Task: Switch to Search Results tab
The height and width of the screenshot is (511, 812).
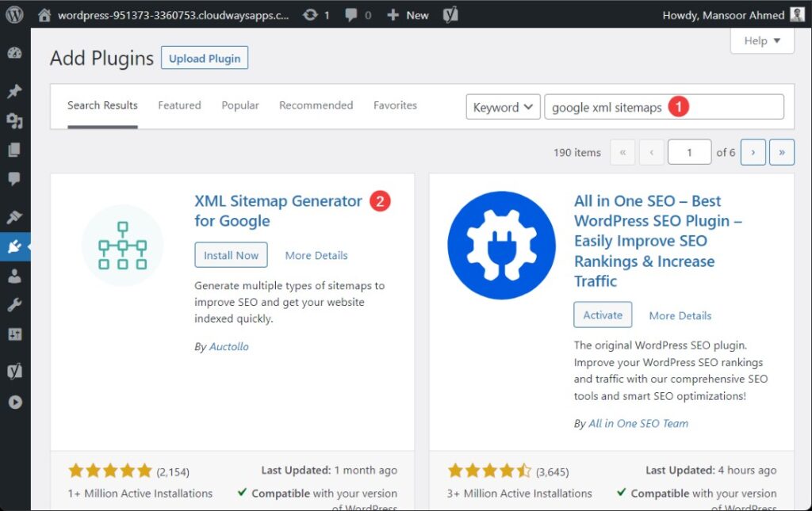Action: point(102,105)
